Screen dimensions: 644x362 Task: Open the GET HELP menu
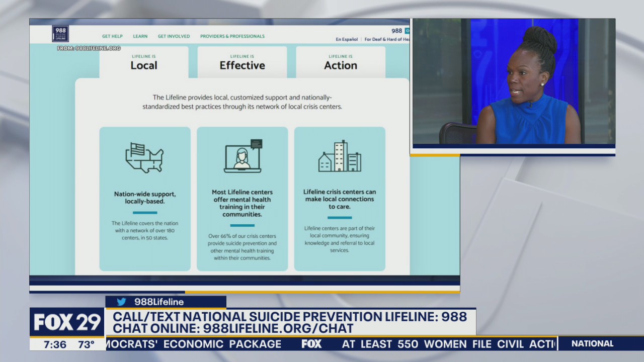[112, 36]
